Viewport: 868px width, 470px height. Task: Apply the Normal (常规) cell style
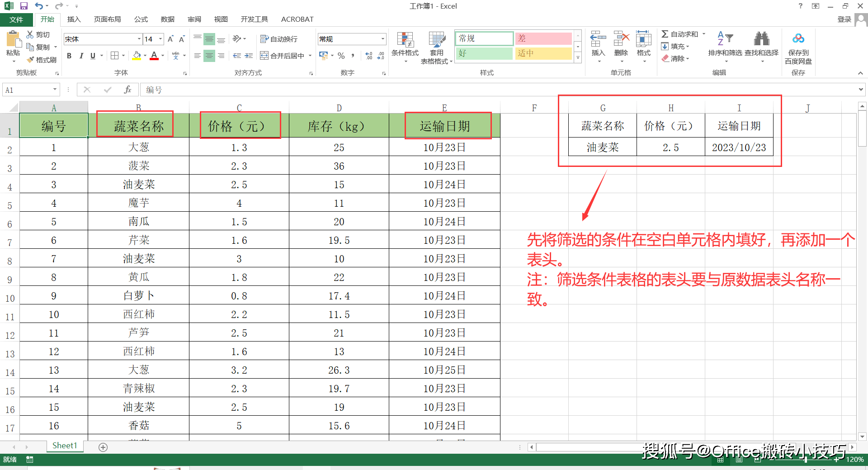tap(484, 38)
